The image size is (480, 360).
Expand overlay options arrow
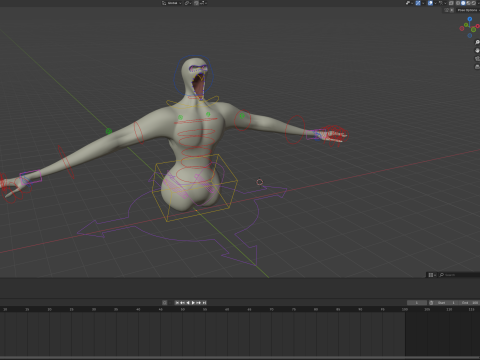pyautogui.click(x=435, y=3)
